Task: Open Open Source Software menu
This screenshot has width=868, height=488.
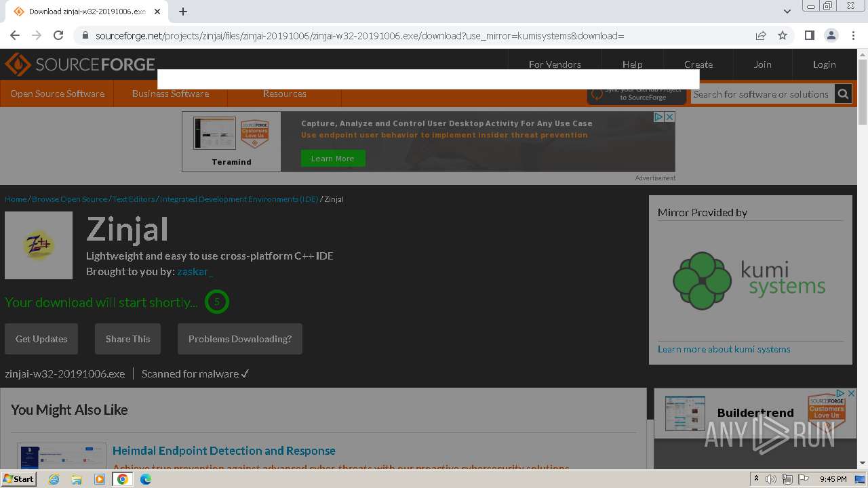Action: (57, 94)
